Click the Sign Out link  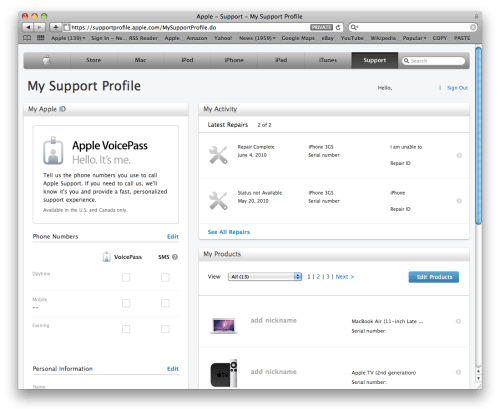(457, 88)
